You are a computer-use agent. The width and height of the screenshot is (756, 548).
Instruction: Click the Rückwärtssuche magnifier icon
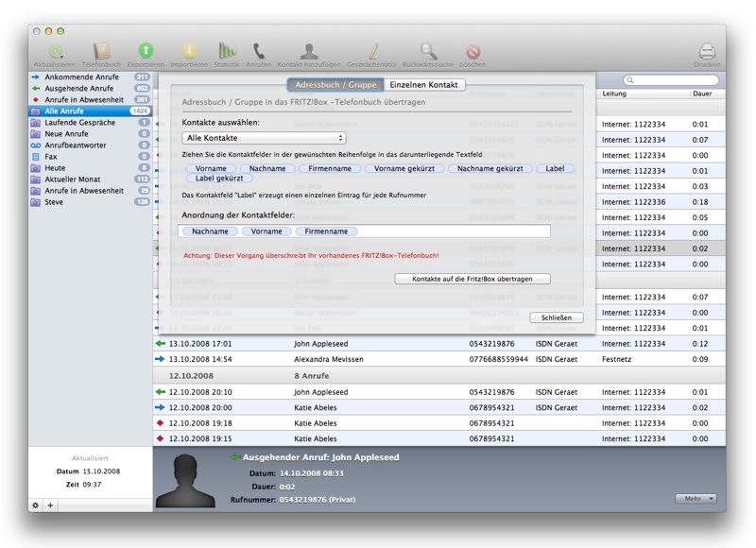point(429,51)
